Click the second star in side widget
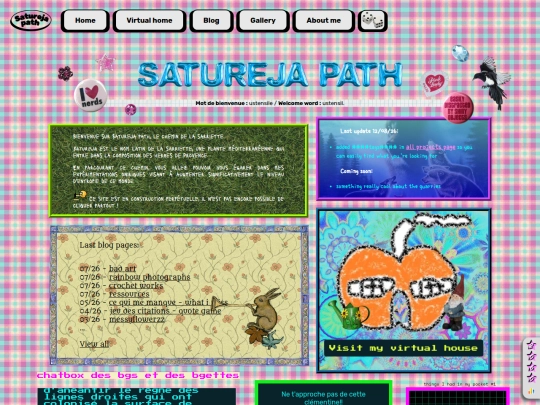The width and height of the screenshot is (540, 405). (x=531, y=355)
